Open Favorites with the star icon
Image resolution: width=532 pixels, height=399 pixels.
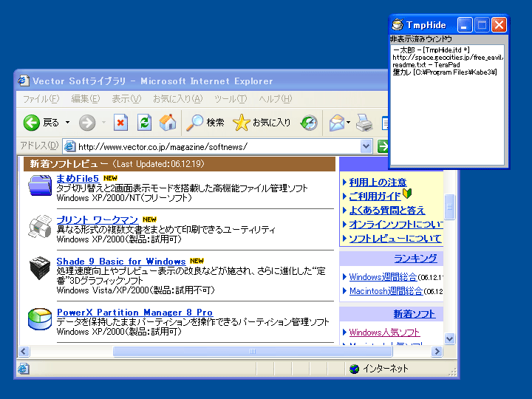coord(241,123)
